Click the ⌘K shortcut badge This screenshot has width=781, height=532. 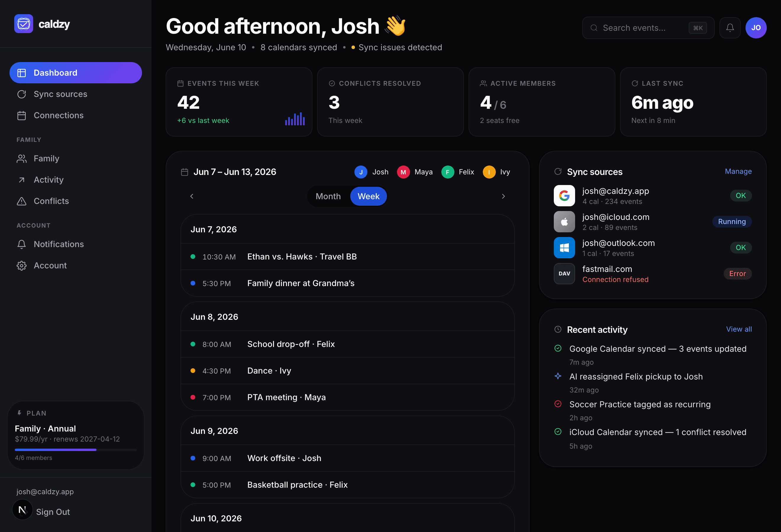[698, 28]
